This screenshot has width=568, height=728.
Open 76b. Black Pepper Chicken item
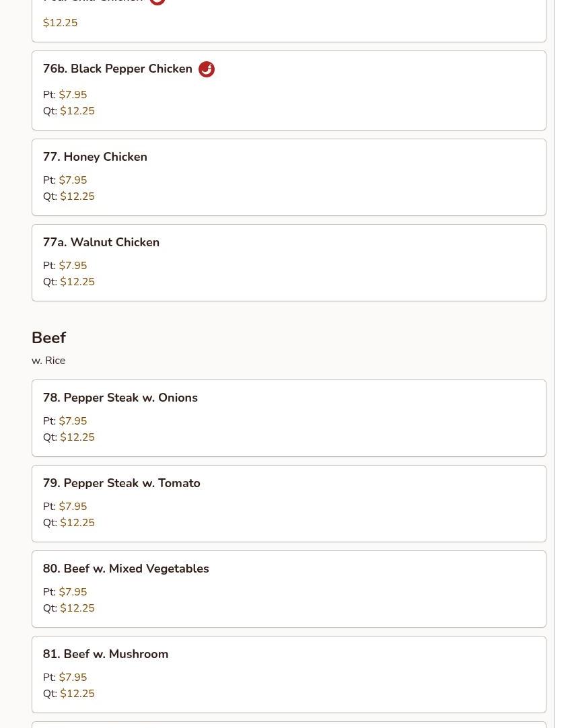point(118,69)
